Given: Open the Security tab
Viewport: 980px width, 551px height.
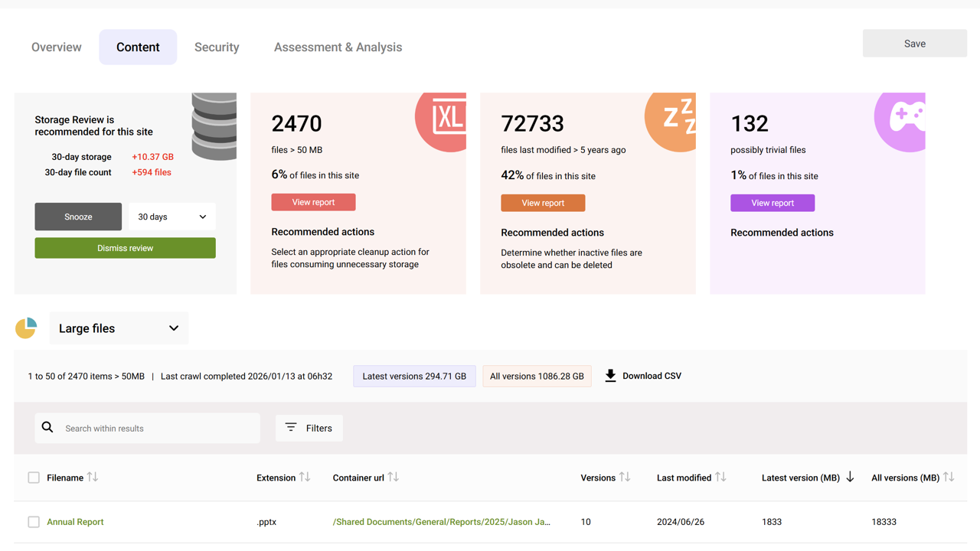Looking at the screenshot, I should pos(217,47).
